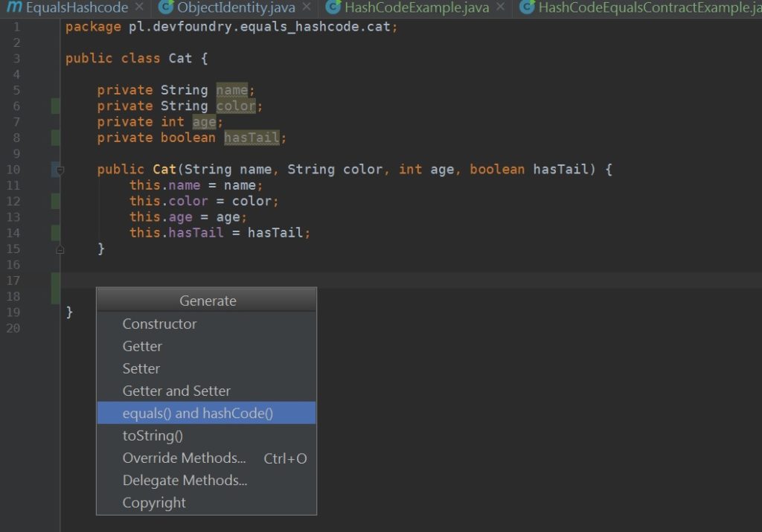This screenshot has width=762, height=532.
Task: Click the highlighted 'name' field on line 5
Action: pos(232,90)
